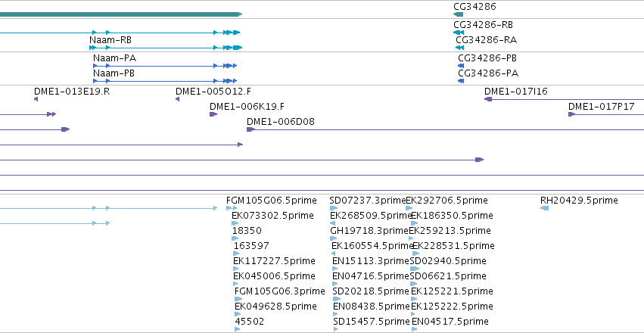Click the SD20218.5prime EST label
This screenshot has width=644, height=333.
[x=371, y=291]
